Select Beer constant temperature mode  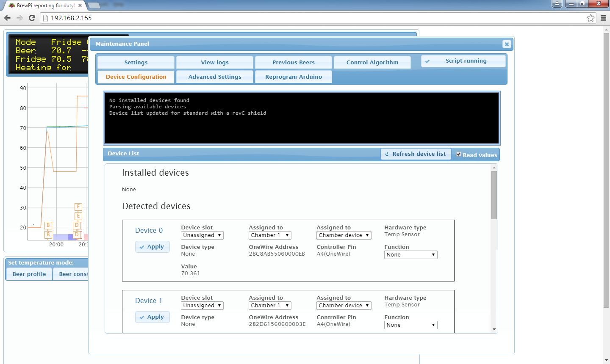tap(71, 274)
